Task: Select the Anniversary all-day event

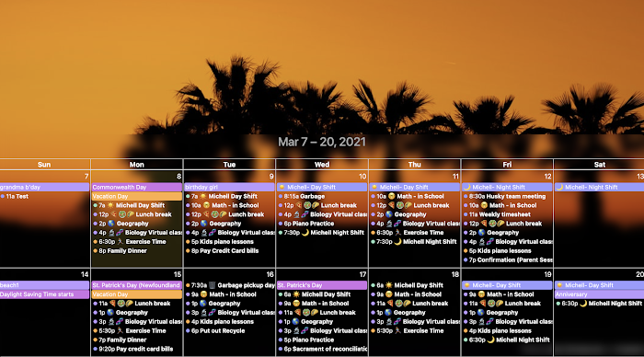Action: [x=600, y=294]
